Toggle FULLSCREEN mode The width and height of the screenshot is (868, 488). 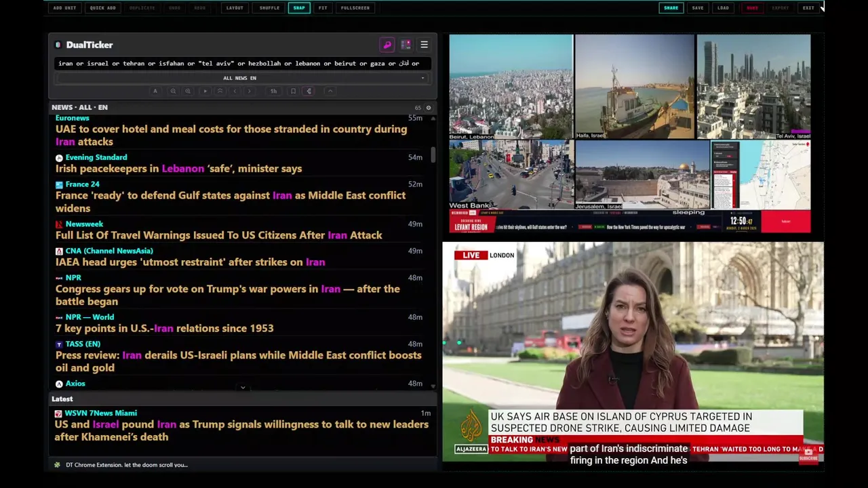pyautogui.click(x=355, y=8)
